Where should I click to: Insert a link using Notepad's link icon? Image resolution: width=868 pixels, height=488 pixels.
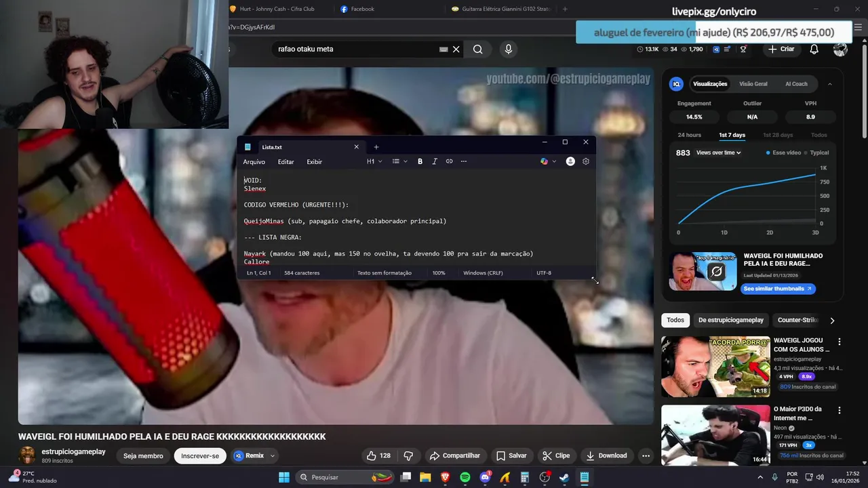pyautogui.click(x=449, y=161)
